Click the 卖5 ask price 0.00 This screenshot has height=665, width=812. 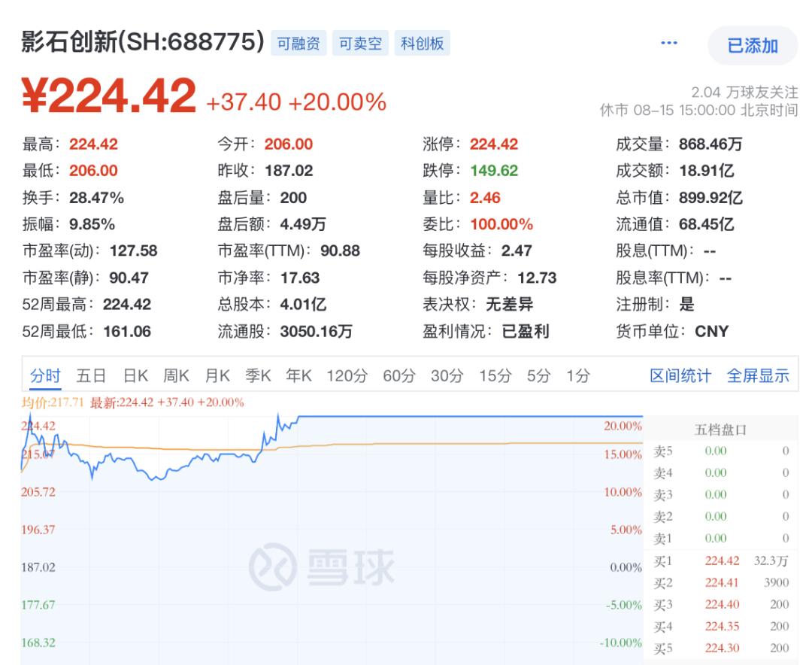pos(716,451)
